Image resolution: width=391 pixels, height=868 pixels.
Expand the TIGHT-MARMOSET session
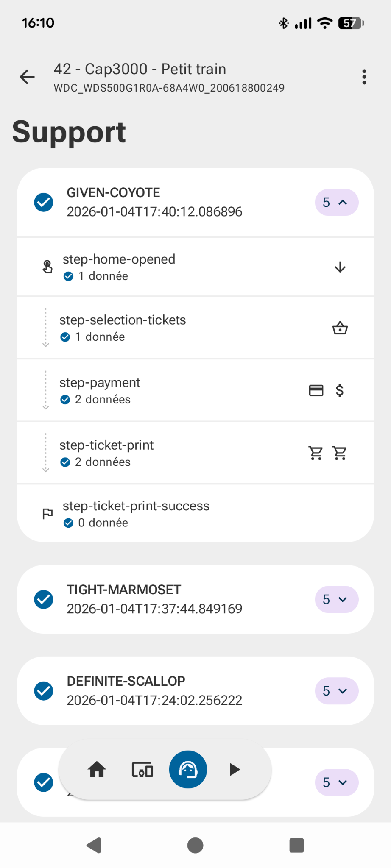[336, 599]
